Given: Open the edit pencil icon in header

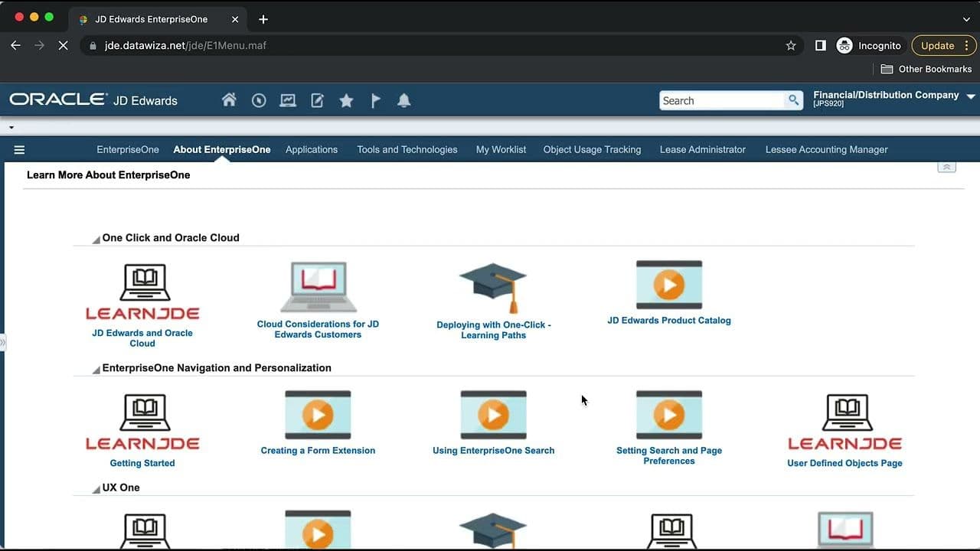Looking at the screenshot, I should (x=317, y=100).
